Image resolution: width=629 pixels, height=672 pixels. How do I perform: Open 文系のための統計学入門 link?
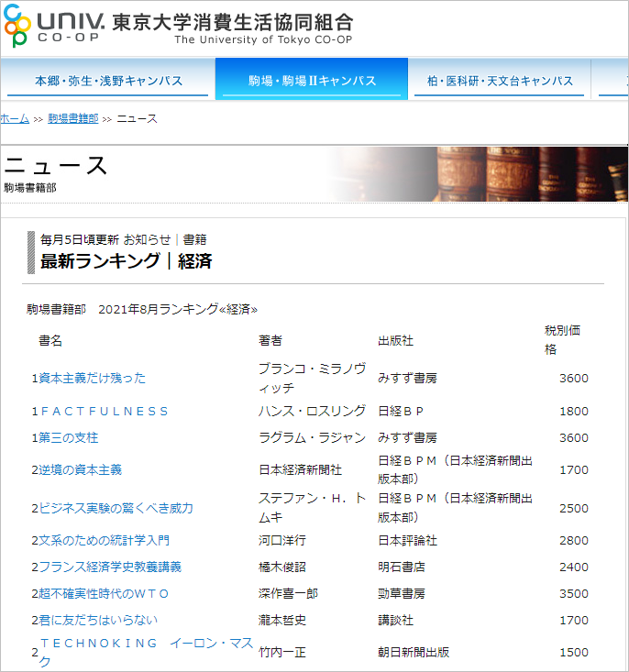click(104, 540)
